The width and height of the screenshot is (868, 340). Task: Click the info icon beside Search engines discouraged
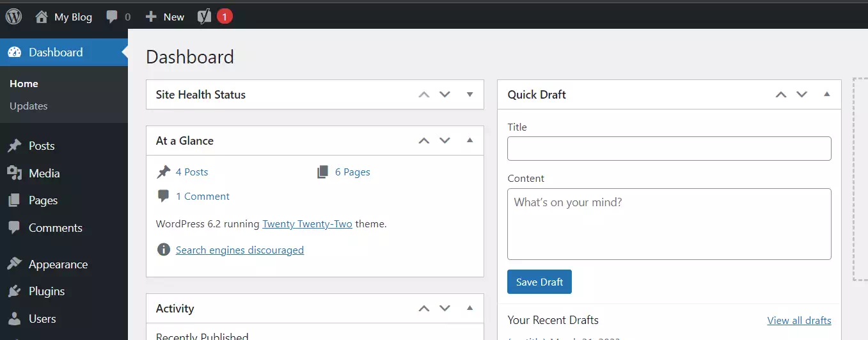[x=164, y=250]
